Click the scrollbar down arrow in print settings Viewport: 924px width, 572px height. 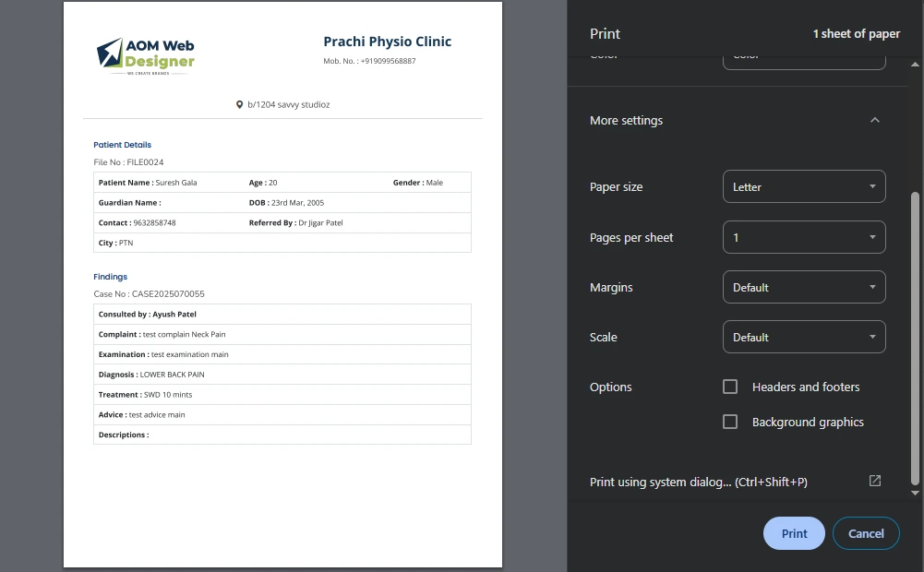[x=915, y=493]
